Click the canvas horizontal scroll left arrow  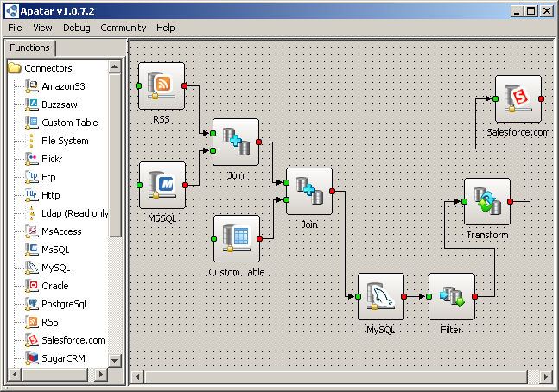click(137, 377)
